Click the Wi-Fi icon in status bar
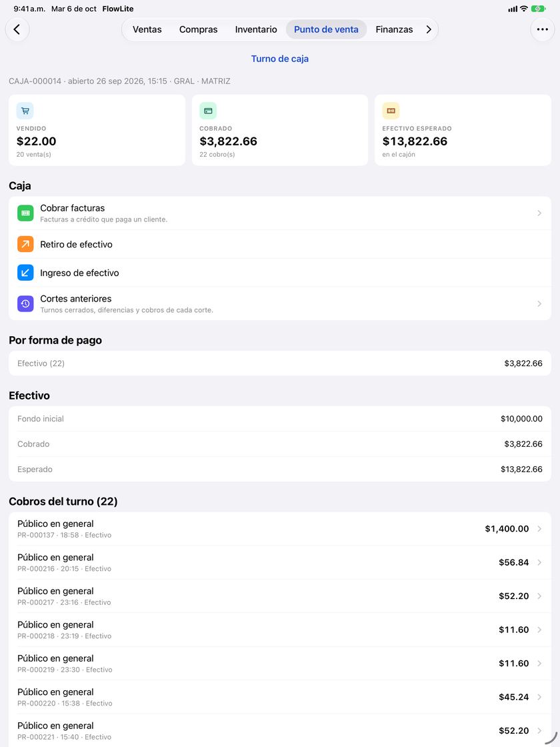 (x=524, y=9)
